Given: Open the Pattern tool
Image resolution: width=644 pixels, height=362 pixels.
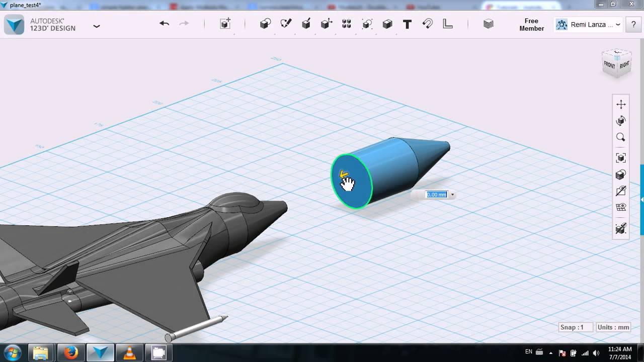Looking at the screenshot, I should click(347, 24).
